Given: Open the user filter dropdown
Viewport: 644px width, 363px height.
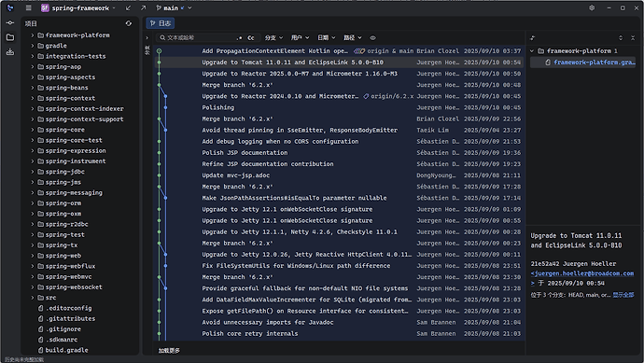Looking at the screenshot, I should click(x=300, y=37).
